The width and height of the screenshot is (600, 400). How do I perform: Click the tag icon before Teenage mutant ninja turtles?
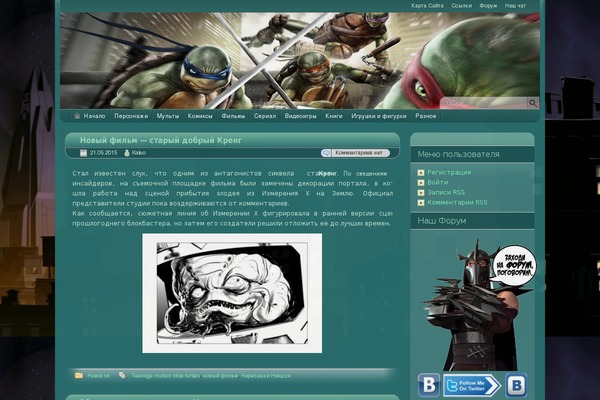122,376
